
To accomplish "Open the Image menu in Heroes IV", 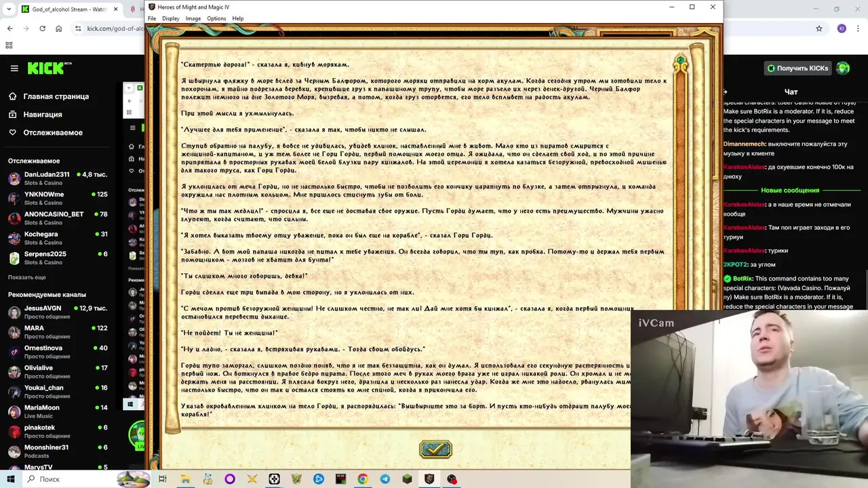I will click(193, 18).
